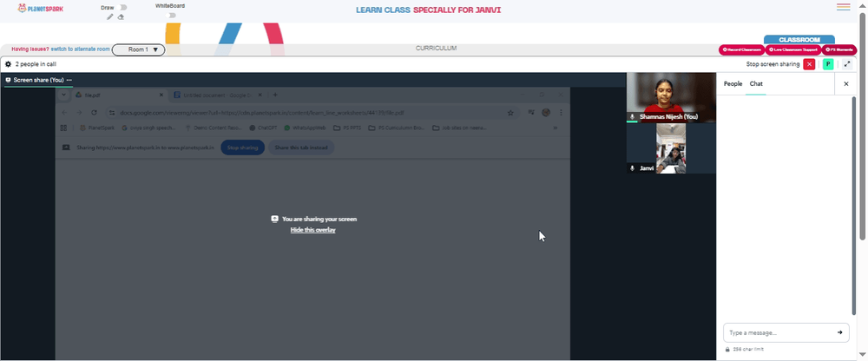Click site info icon in address bar

click(112, 113)
